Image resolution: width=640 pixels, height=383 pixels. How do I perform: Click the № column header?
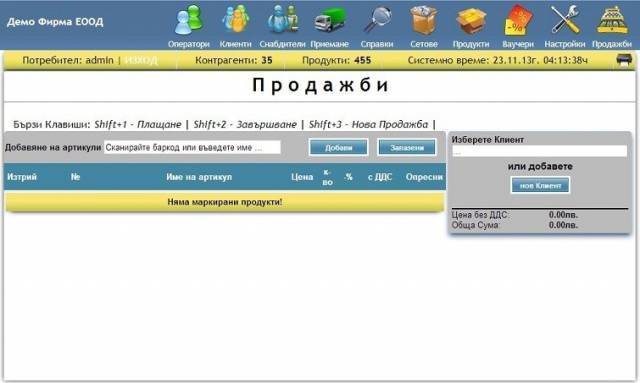[76, 177]
